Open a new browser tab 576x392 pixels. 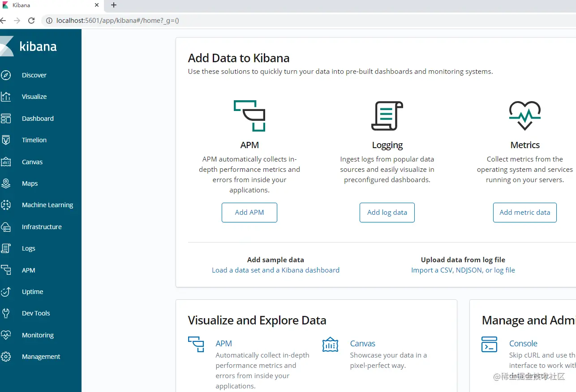114,5
